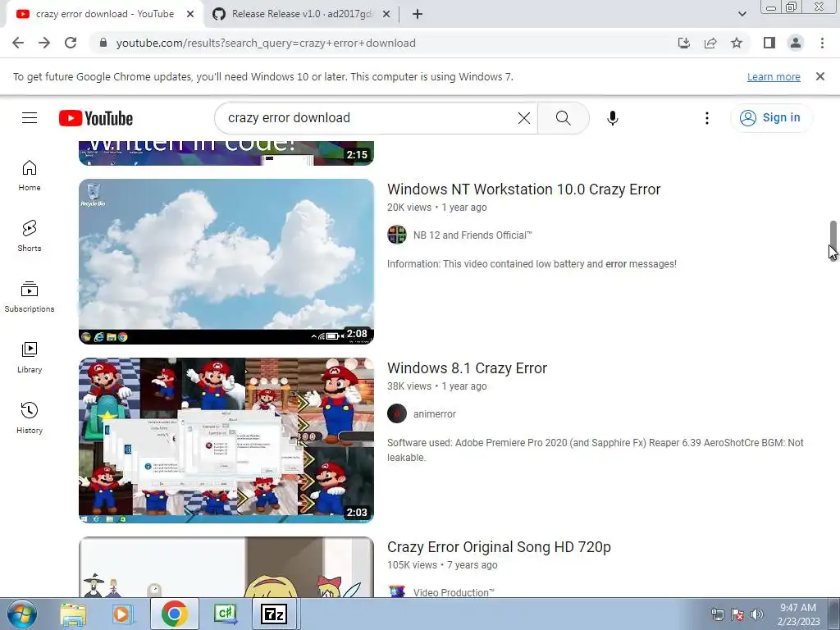Open Home in the sidebar
840x630 pixels.
point(30,176)
